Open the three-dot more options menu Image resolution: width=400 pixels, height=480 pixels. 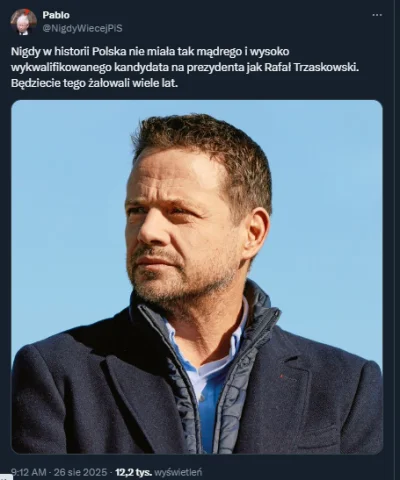pyautogui.click(x=377, y=15)
